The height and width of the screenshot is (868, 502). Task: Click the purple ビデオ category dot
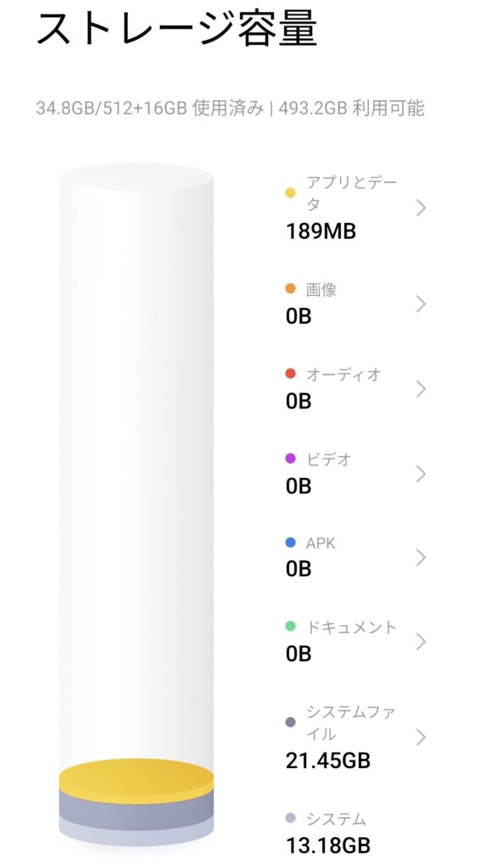[x=292, y=459]
